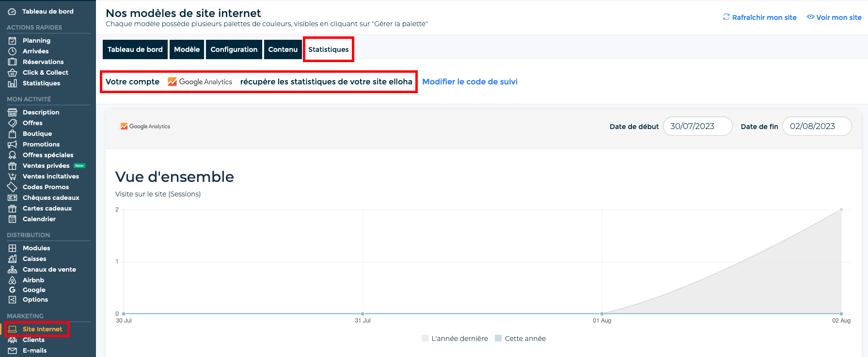Open the Date de début date picker
The image size is (868, 357).
(697, 126)
